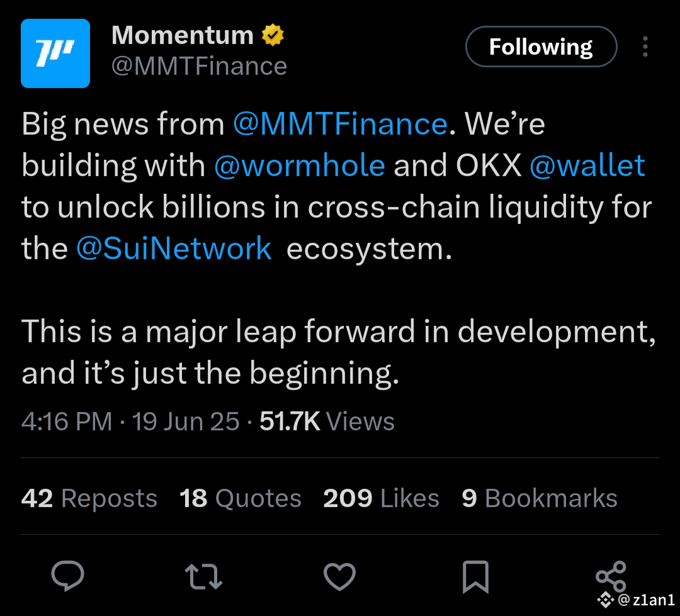Screen dimensions: 680x616
Task: Open the 18 Quotes list
Action: [240, 498]
